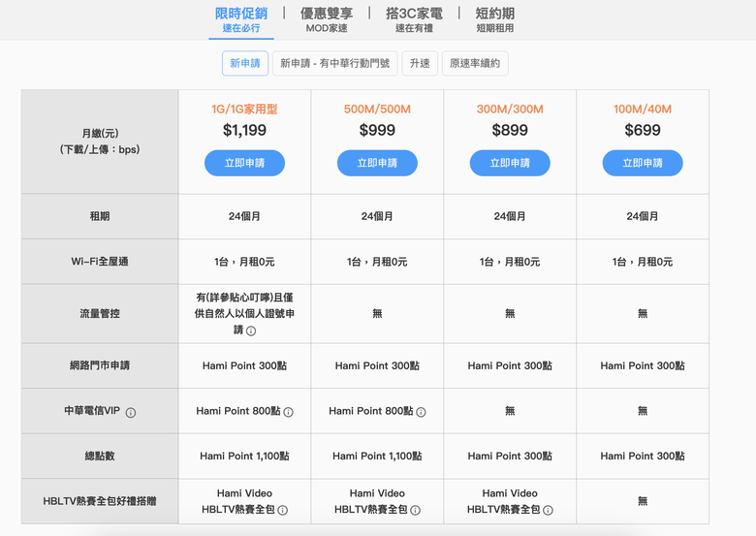Click the 流量管控 row header
Viewport: 756px width, 536px height.
click(100, 314)
